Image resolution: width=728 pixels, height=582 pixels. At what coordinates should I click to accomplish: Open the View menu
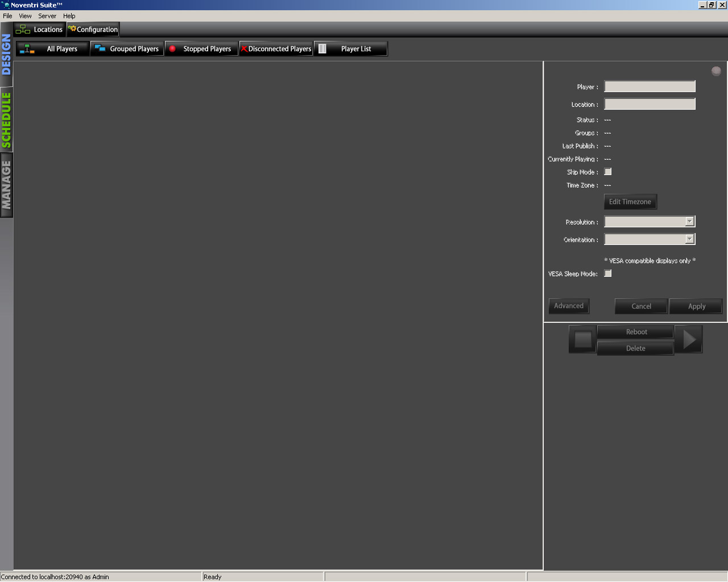coord(25,16)
